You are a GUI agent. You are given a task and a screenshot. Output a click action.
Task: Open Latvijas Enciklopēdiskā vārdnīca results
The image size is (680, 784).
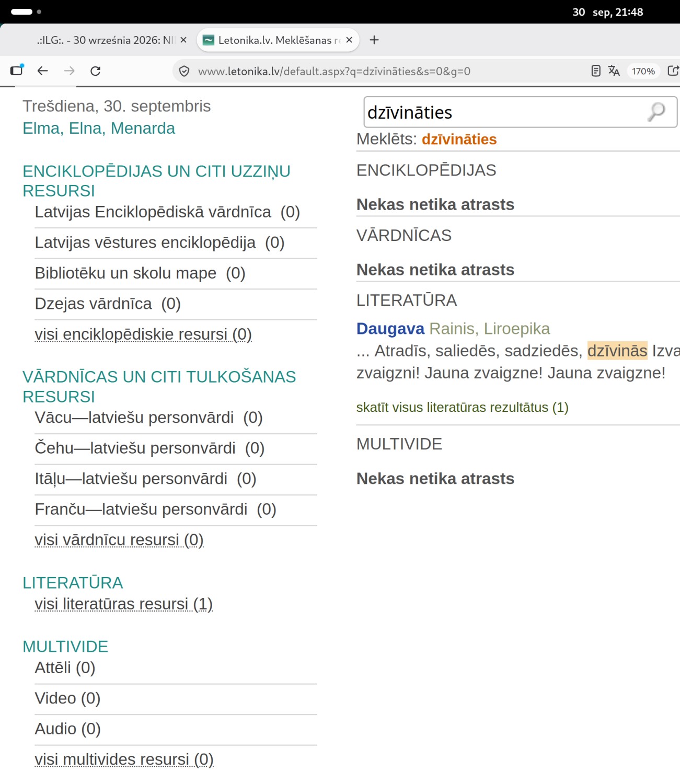pyautogui.click(x=167, y=212)
